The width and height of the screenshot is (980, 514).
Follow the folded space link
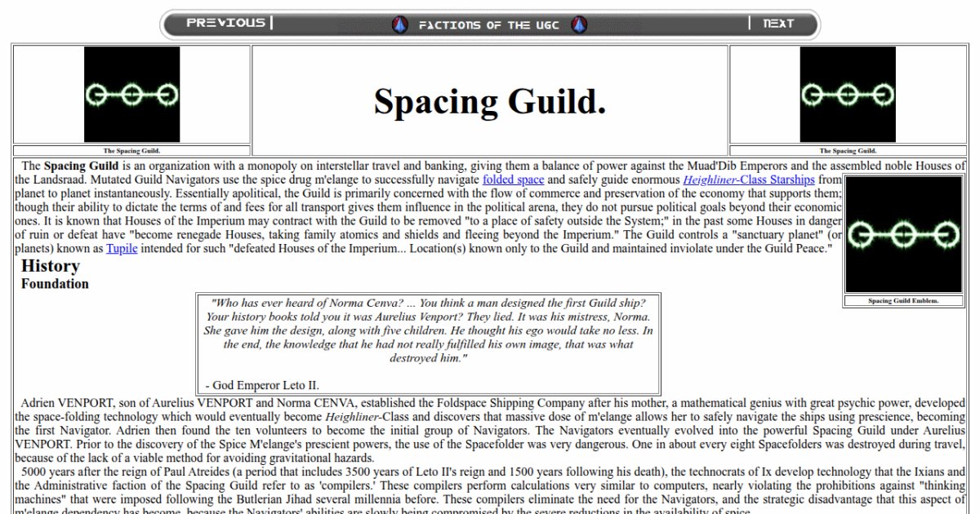[513, 179]
